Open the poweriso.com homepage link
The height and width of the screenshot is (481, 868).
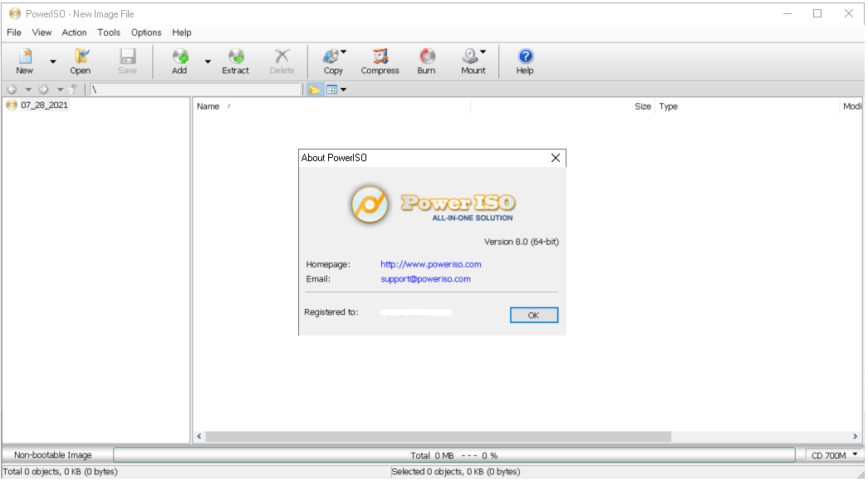431,264
